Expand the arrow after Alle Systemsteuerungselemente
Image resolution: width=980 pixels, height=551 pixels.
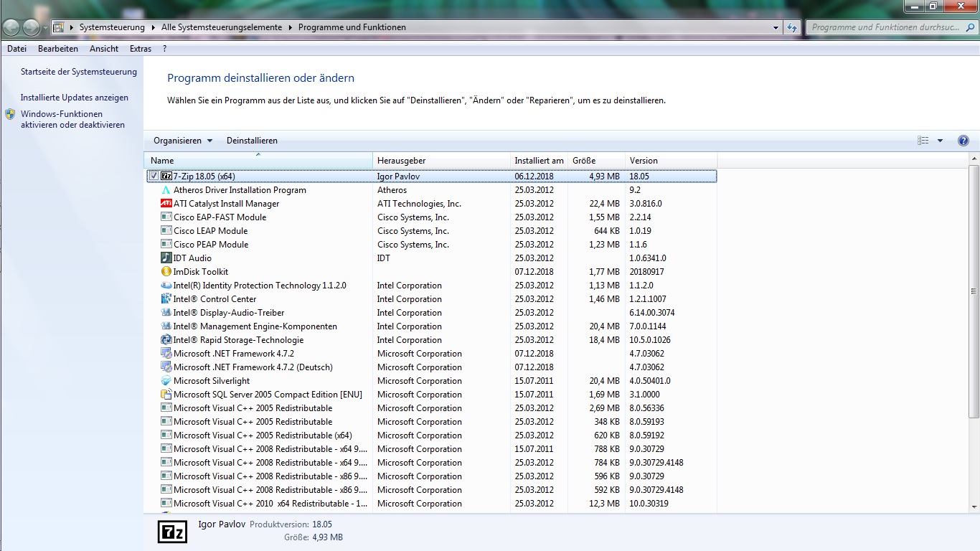[x=291, y=27]
